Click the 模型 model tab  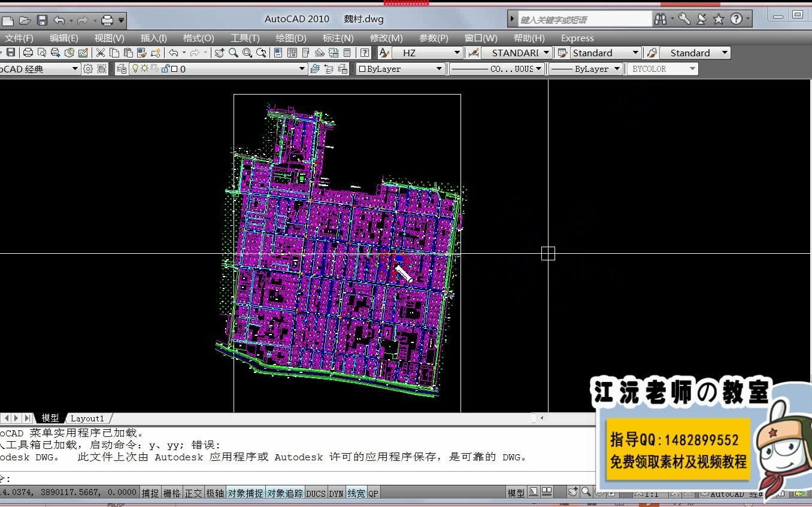point(50,418)
